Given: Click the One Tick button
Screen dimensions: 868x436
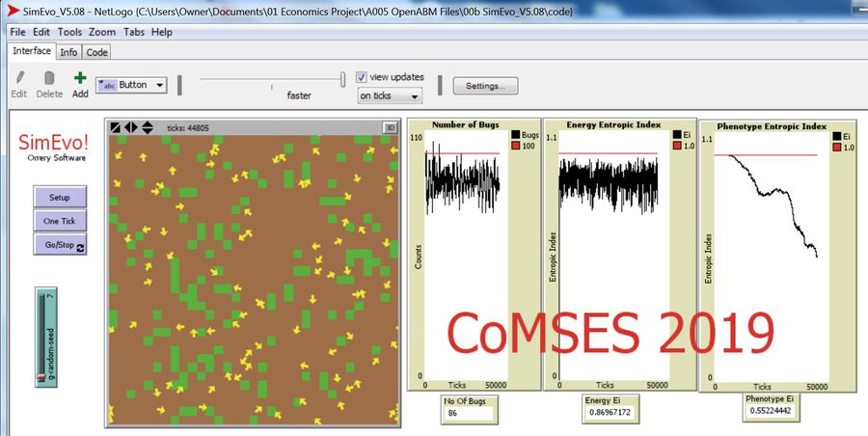Looking at the screenshot, I should 60,221.
